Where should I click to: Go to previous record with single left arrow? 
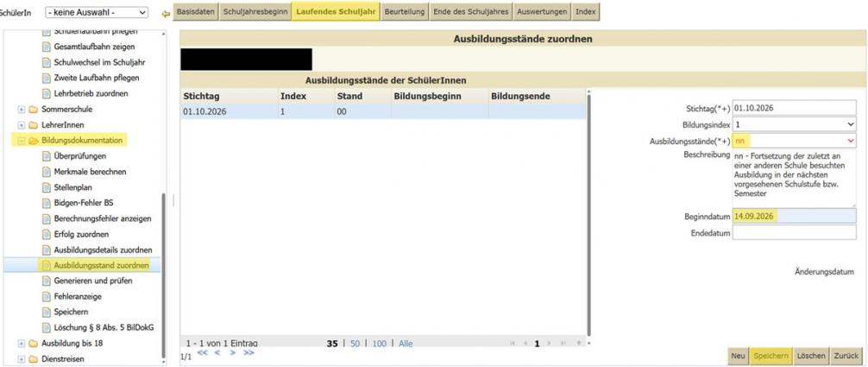(217, 352)
